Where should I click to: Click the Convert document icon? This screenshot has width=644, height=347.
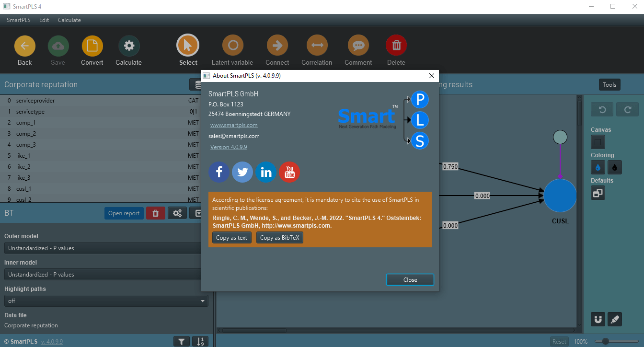click(x=92, y=46)
